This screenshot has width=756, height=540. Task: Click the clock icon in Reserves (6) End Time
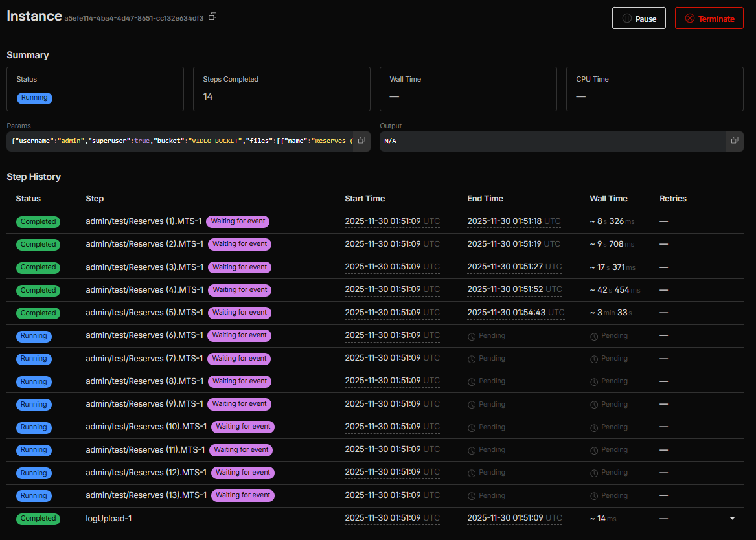[472, 336]
